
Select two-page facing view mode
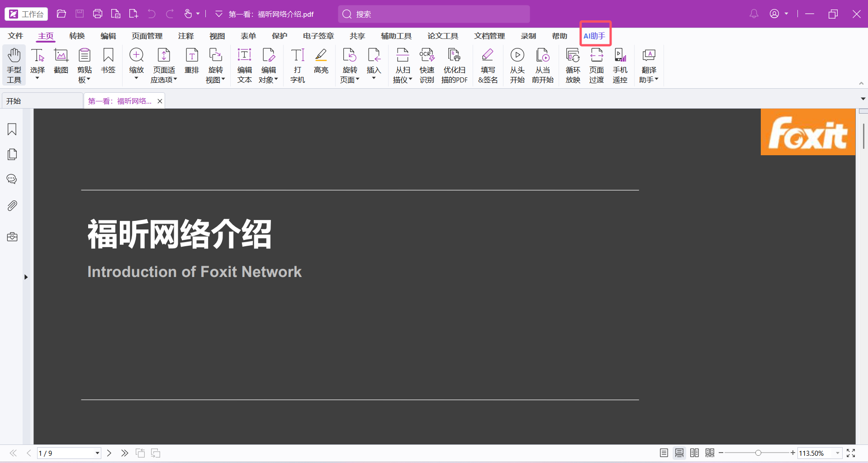tap(695, 453)
